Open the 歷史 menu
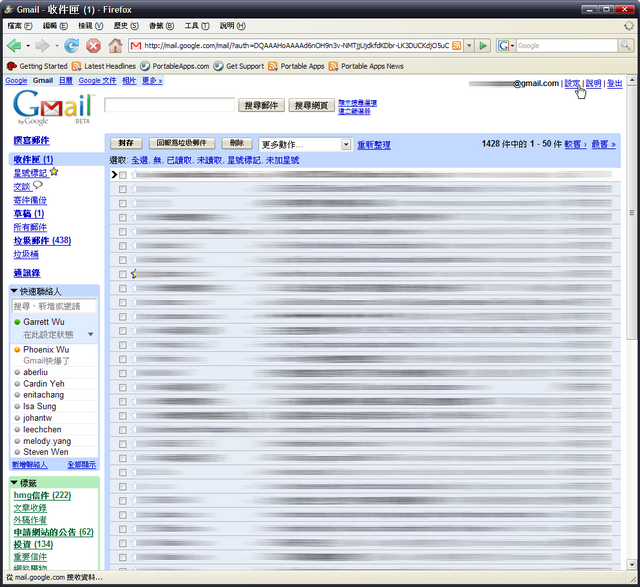 tap(126, 26)
